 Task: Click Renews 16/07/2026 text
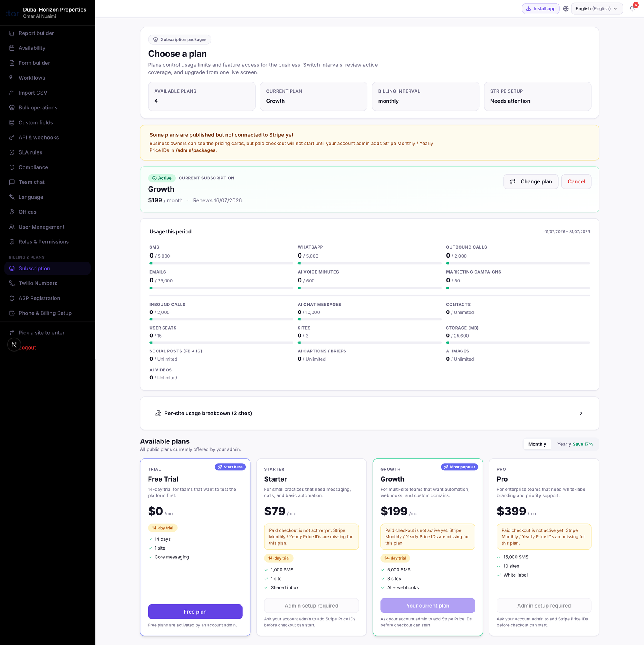tap(217, 200)
